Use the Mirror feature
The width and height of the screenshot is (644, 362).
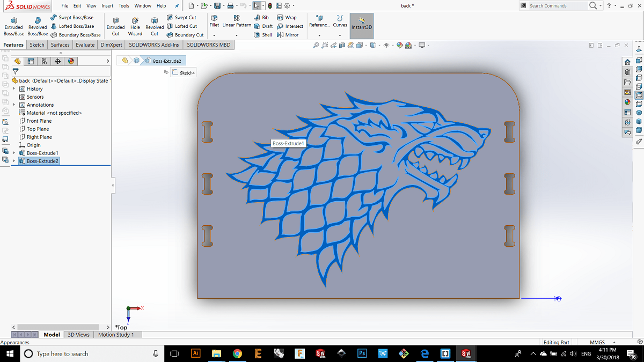pyautogui.click(x=288, y=35)
